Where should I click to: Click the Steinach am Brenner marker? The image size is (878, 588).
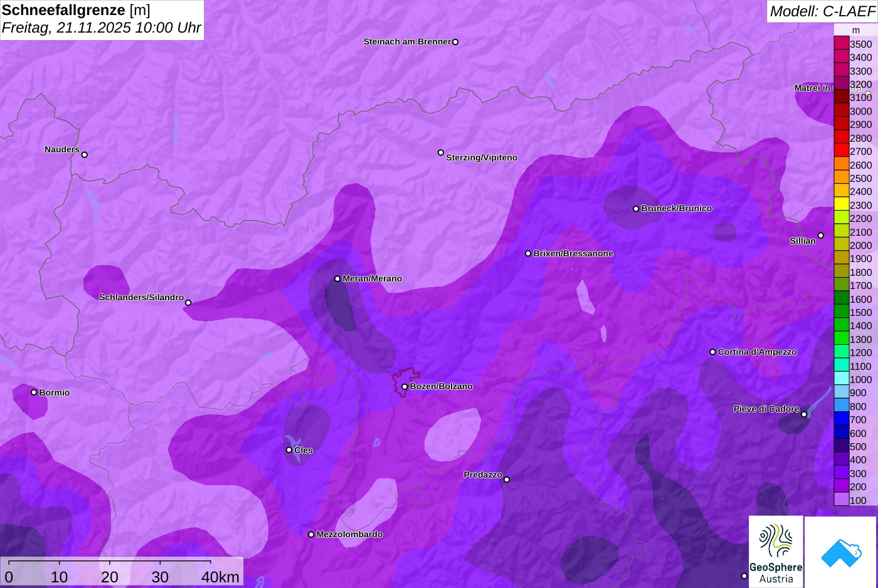click(x=455, y=42)
